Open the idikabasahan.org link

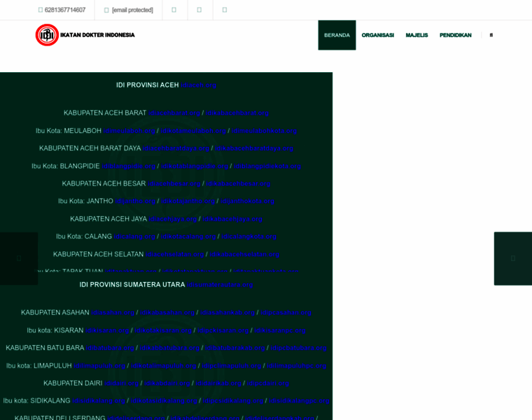pos(167,313)
